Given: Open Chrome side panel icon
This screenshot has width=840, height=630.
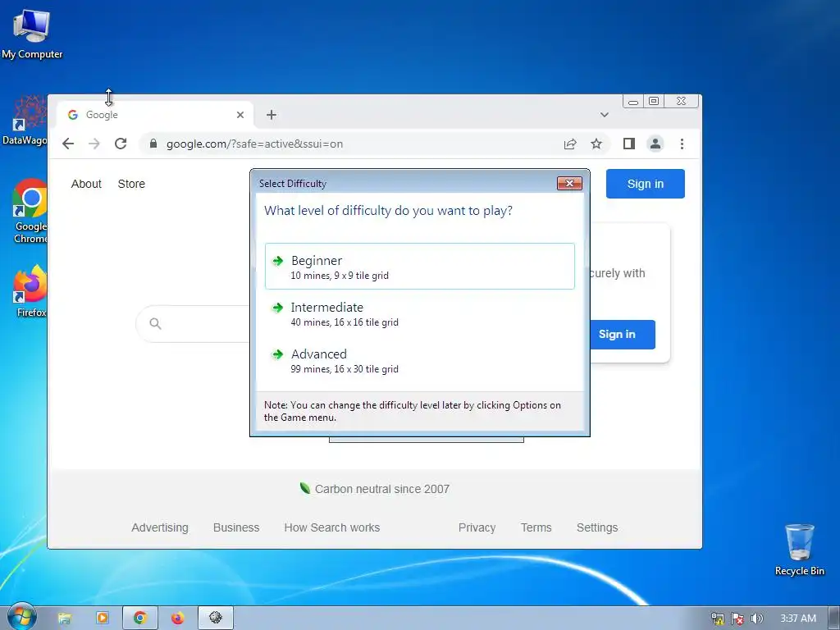Looking at the screenshot, I should [629, 144].
